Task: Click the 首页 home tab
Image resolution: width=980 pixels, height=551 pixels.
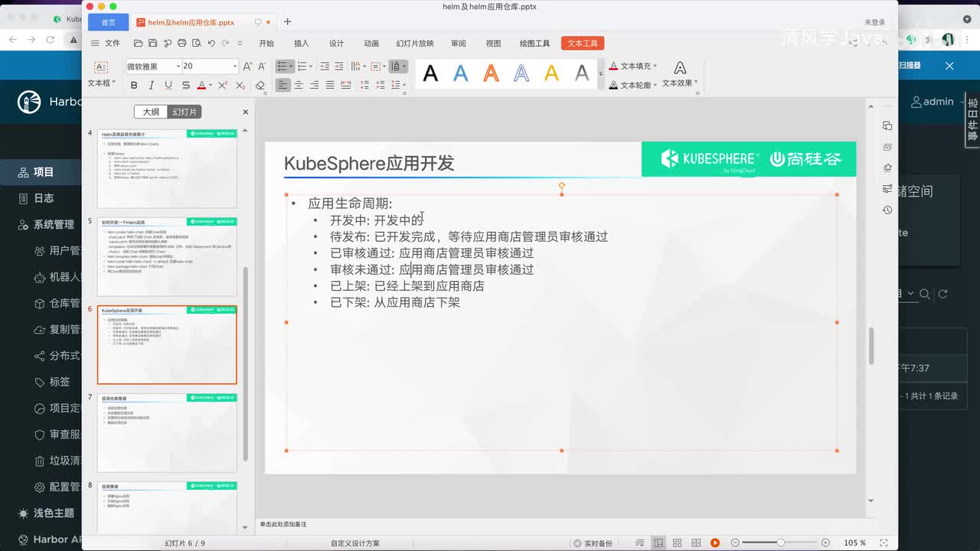Action: point(109,23)
